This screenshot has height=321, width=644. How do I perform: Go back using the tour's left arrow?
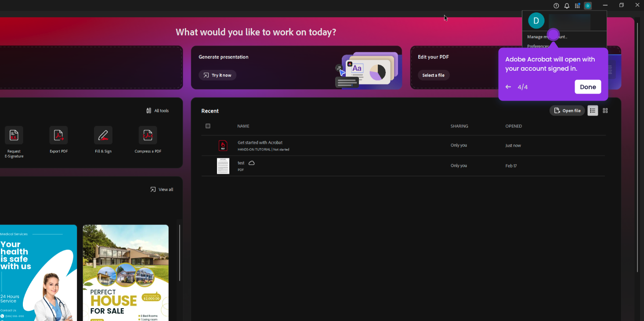[x=508, y=87]
